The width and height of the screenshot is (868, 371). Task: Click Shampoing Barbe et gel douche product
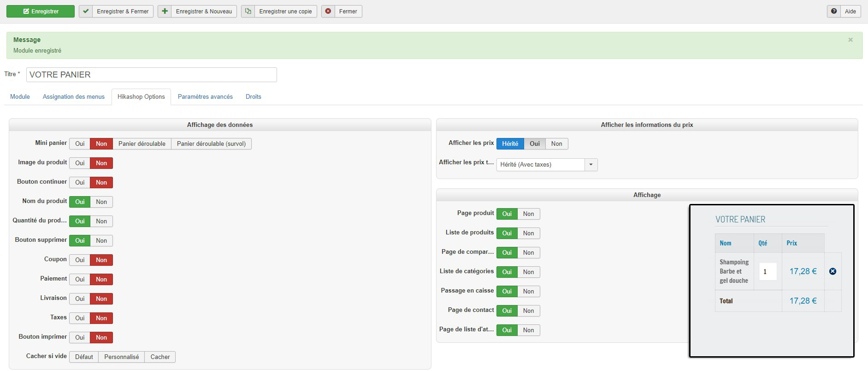click(x=734, y=271)
